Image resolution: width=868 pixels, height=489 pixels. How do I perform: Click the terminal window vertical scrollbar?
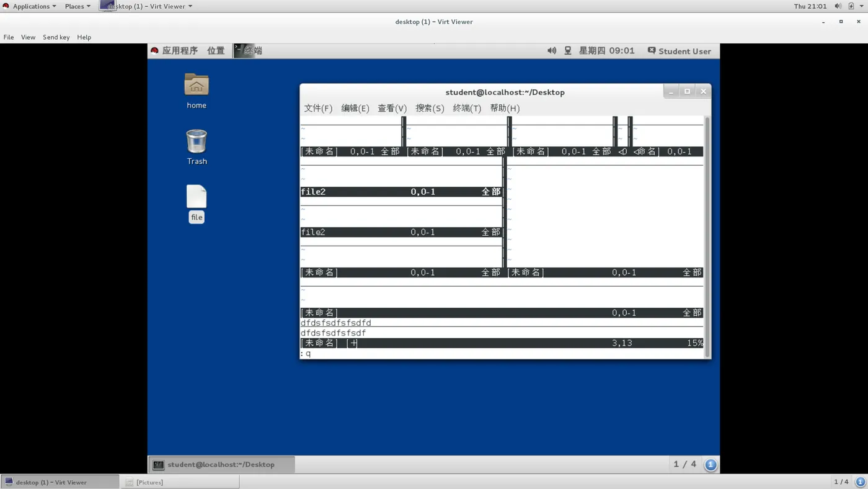(707, 236)
